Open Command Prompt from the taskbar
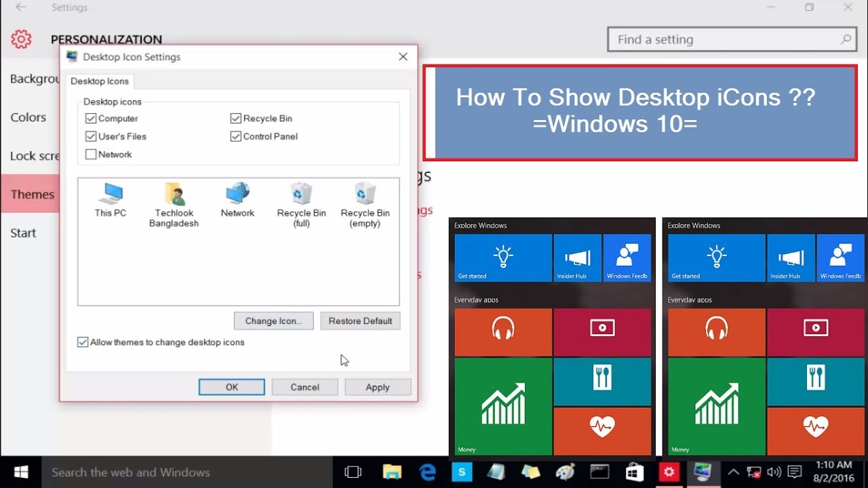Image resolution: width=868 pixels, height=488 pixels. click(x=599, y=472)
